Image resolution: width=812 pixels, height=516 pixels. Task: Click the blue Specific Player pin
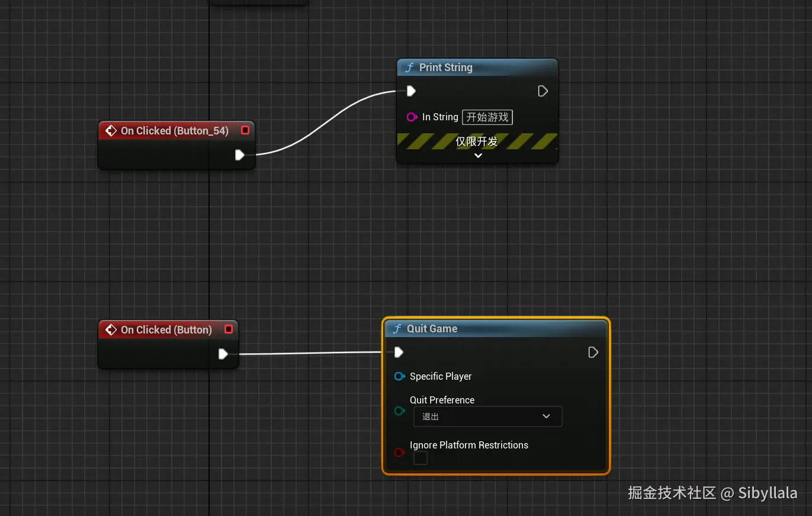pyautogui.click(x=400, y=376)
